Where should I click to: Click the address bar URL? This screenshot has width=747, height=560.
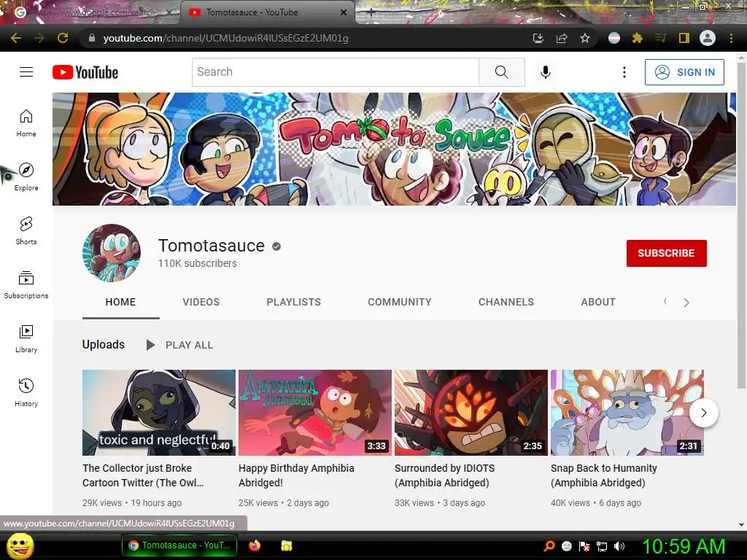[x=226, y=38]
